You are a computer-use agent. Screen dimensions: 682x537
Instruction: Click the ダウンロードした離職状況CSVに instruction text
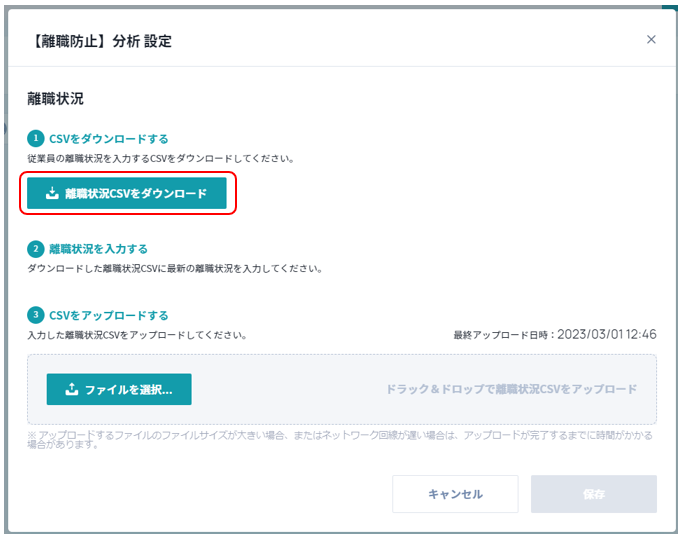(x=175, y=269)
